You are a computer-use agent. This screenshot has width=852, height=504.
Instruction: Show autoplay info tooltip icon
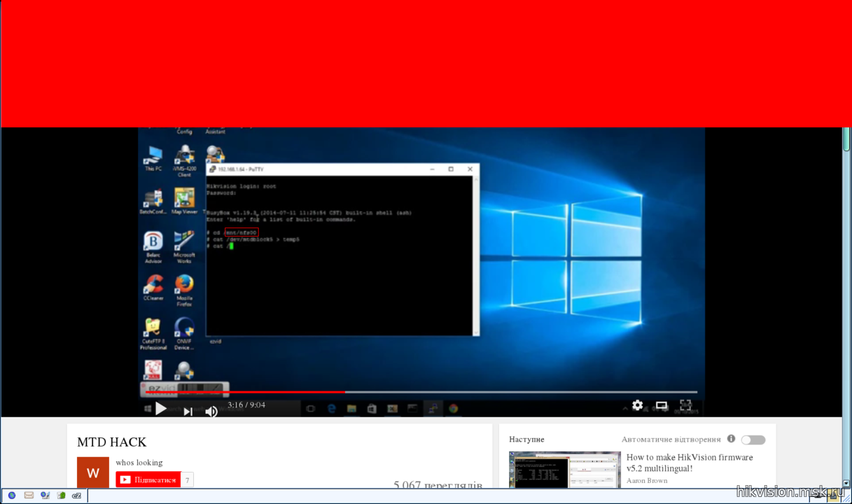click(x=731, y=439)
